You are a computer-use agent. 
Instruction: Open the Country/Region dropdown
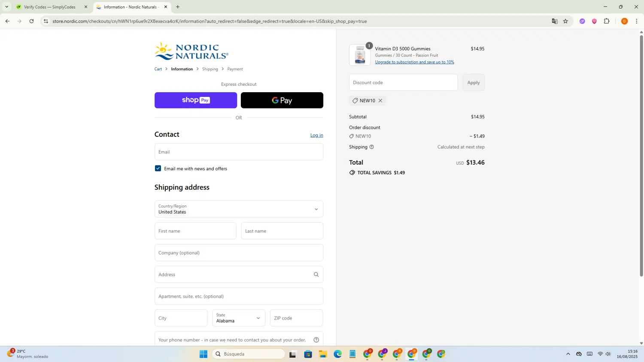[239, 209]
